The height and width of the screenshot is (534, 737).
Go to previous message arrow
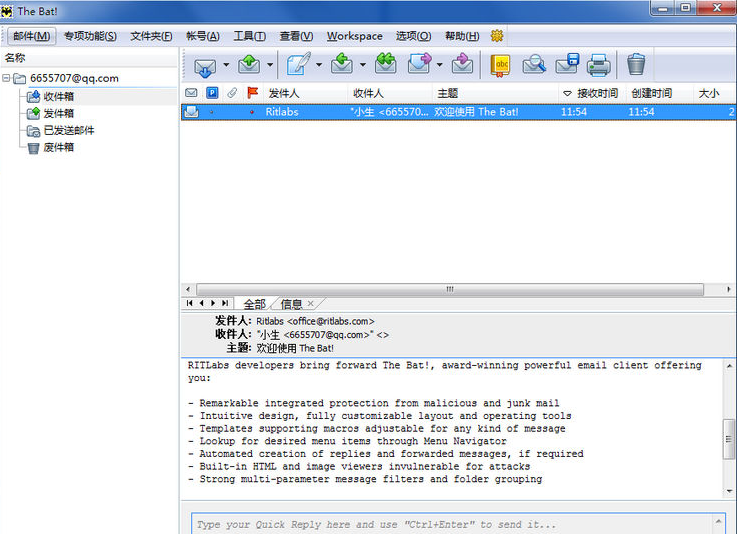(202, 303)
